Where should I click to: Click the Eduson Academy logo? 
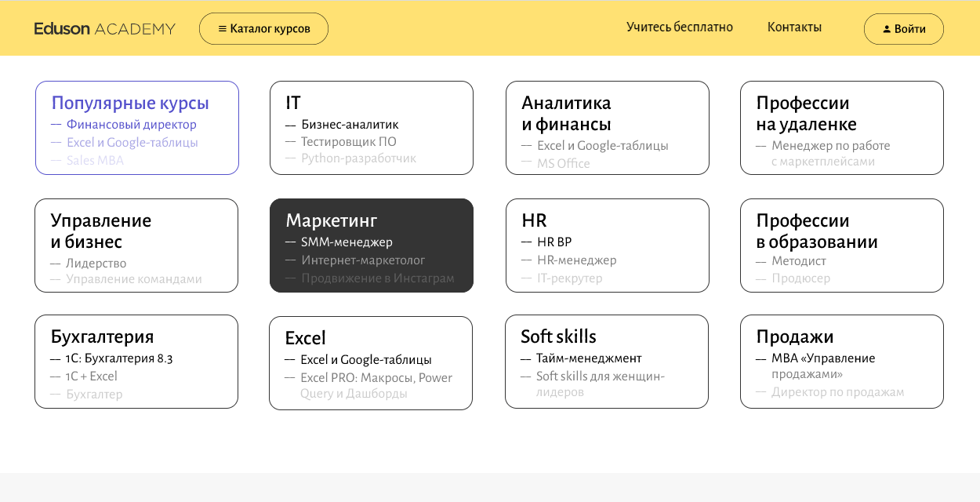(x=104, y=29)
